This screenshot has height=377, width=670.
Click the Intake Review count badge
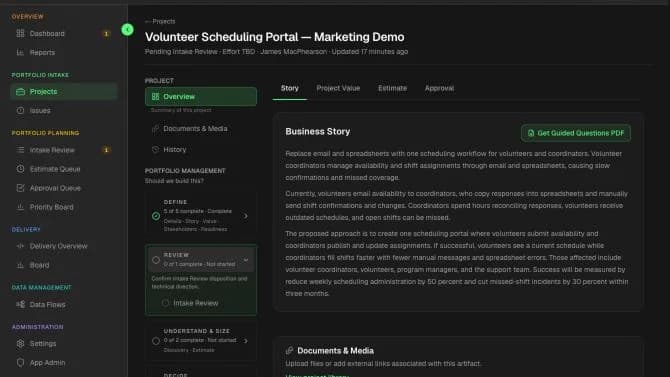point(106,150)
